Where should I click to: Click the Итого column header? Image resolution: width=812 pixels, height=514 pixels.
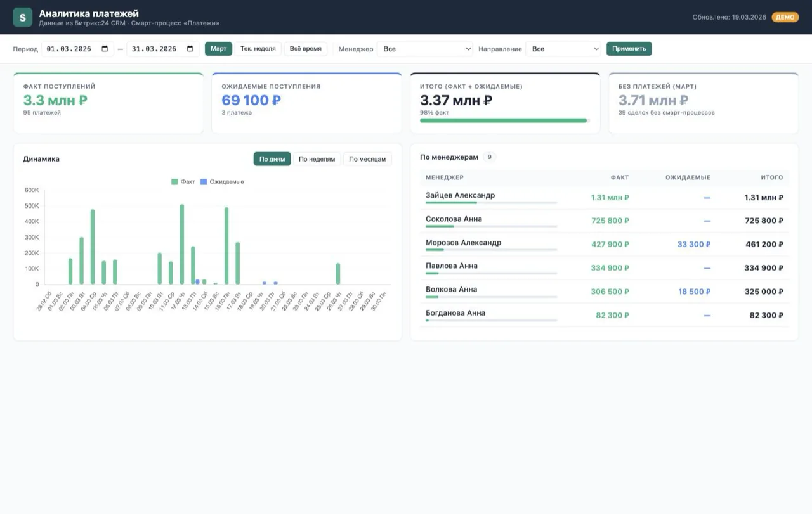pos(772,177)
